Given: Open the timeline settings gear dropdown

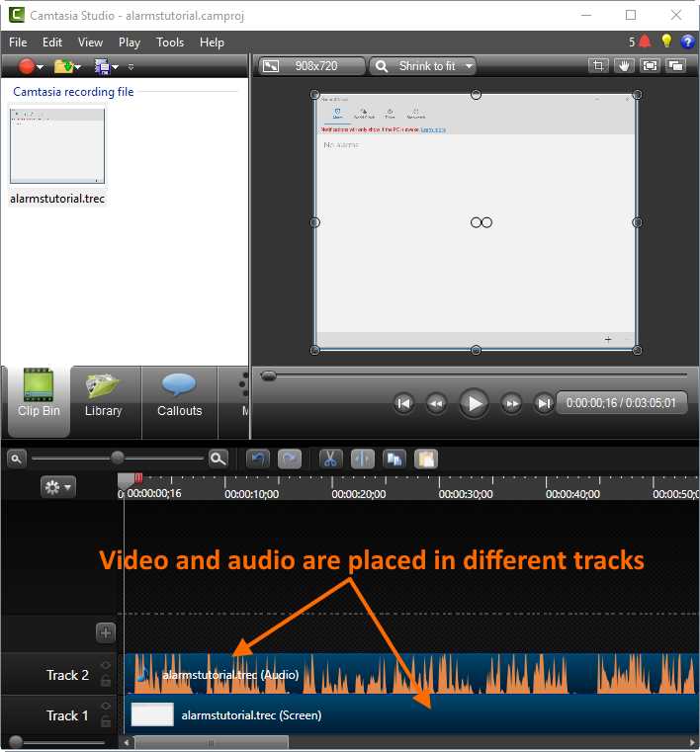Looking at the screenshot, I should click(58, 487).
